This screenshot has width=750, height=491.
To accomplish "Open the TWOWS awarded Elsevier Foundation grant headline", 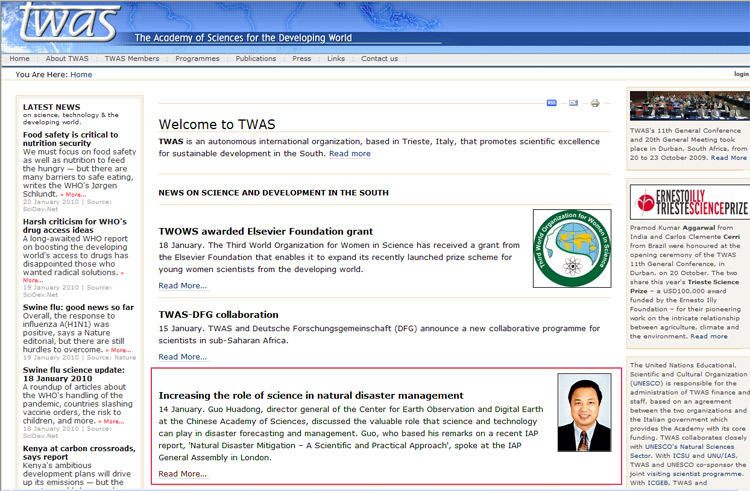I will 265,231.
